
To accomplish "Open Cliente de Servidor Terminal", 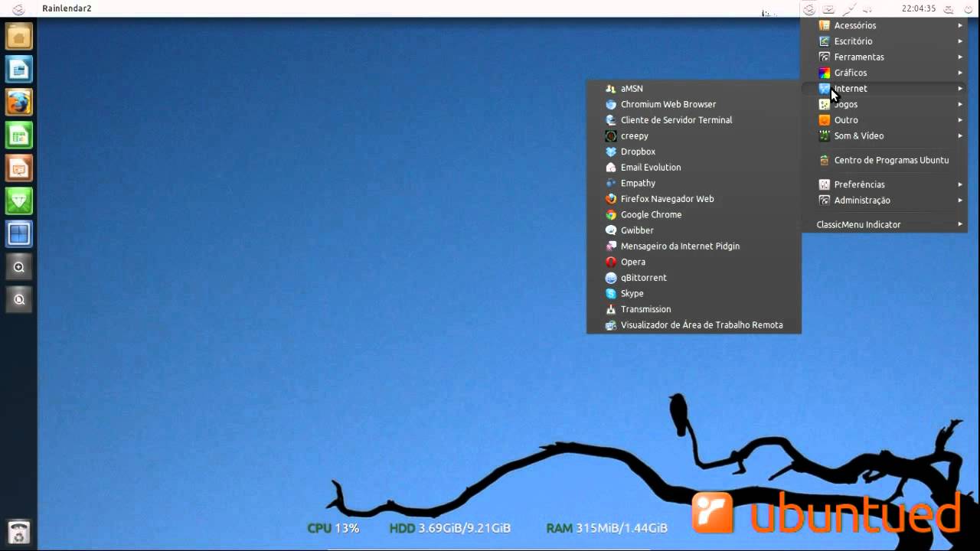I will click(x=694, y=120).
